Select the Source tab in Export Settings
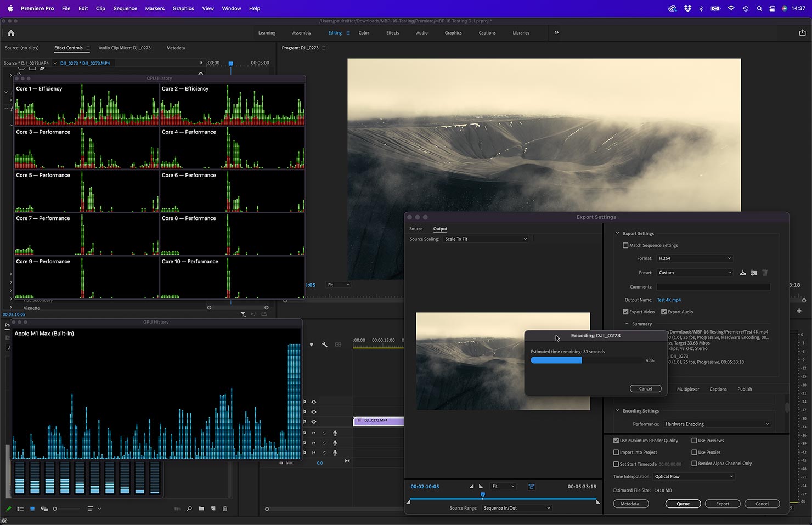Viewport: 812px width, 525px height. 416,229
